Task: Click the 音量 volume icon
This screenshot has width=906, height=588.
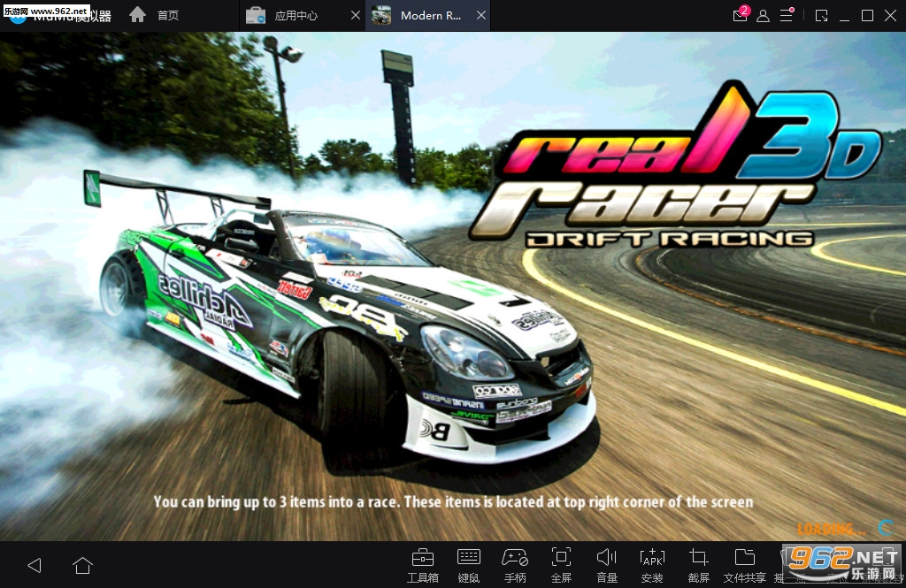Action: tap(607, 563)
